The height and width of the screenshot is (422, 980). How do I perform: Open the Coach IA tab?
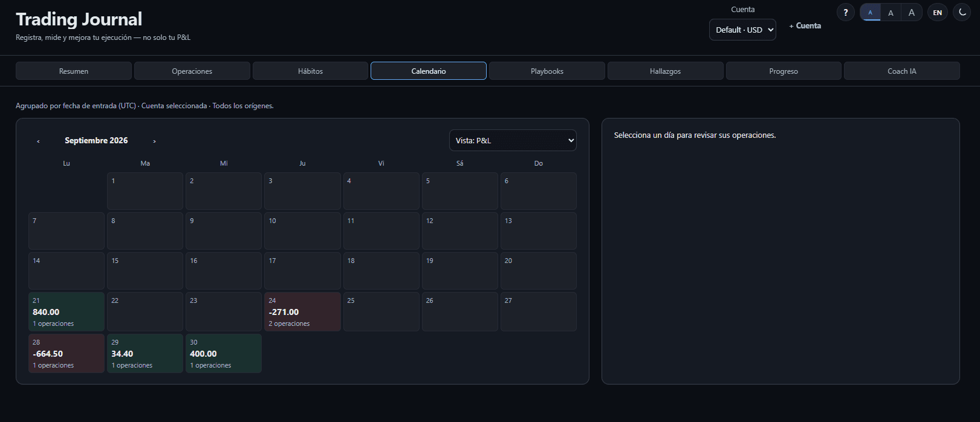(902, 71)
